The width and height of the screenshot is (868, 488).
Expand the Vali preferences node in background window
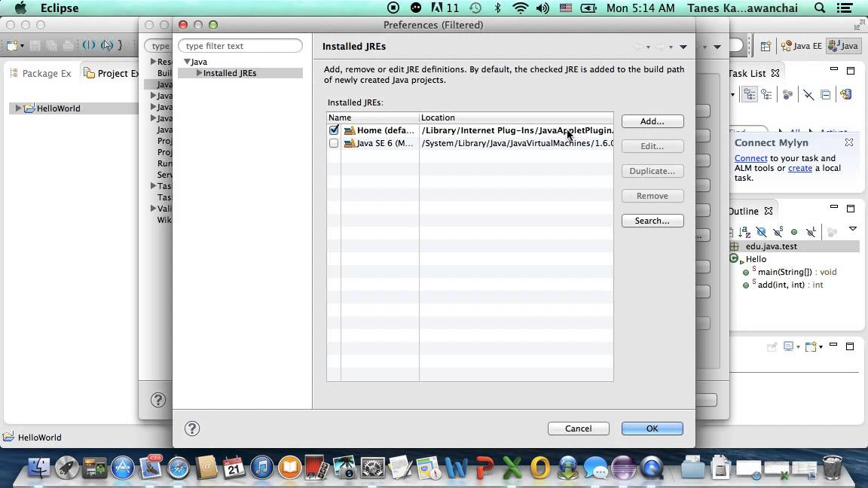pos(154,209)
